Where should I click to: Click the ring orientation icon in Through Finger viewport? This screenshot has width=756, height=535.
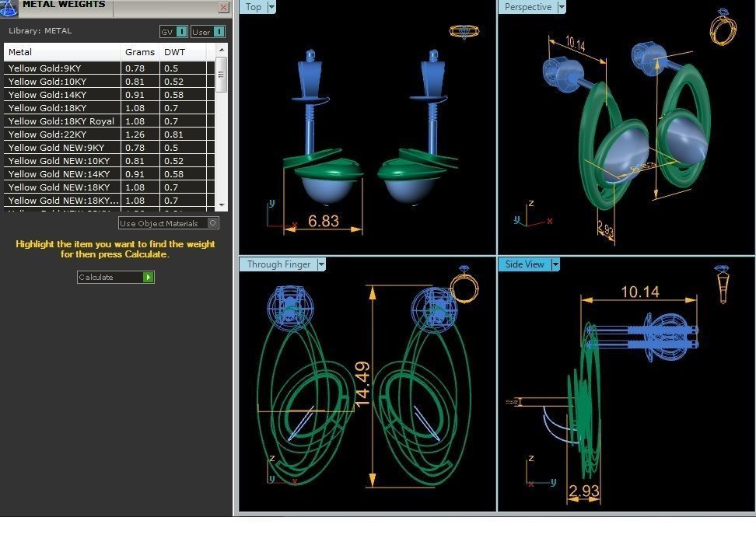[464, 285]
